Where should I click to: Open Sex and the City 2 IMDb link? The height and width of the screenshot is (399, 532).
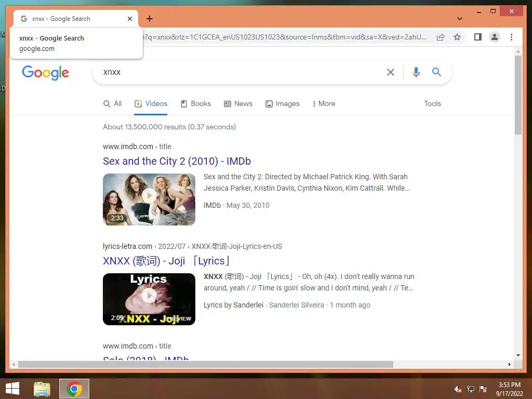click(177, 161)
